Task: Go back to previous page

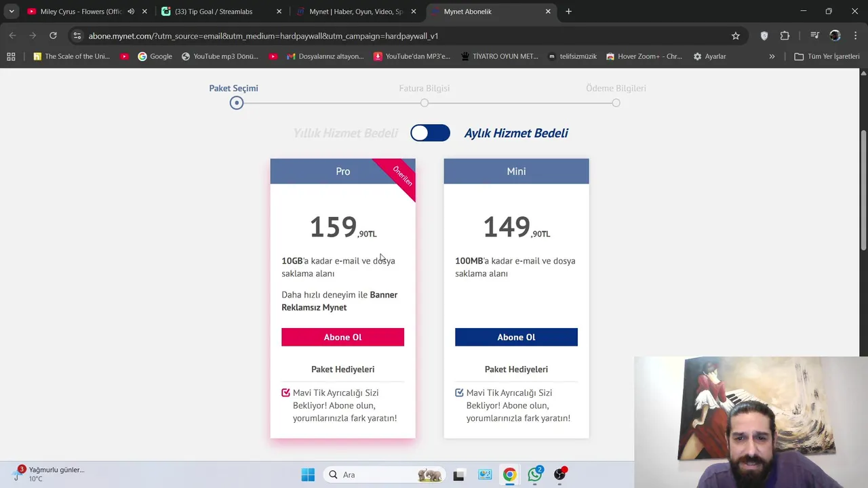Action: [12, 36]
